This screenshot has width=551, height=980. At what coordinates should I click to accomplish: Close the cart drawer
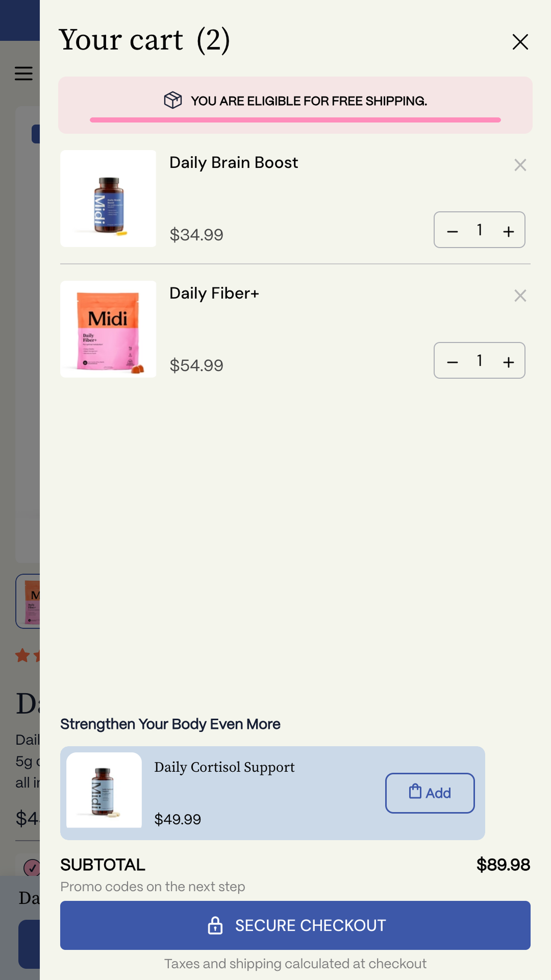point(520,42)
